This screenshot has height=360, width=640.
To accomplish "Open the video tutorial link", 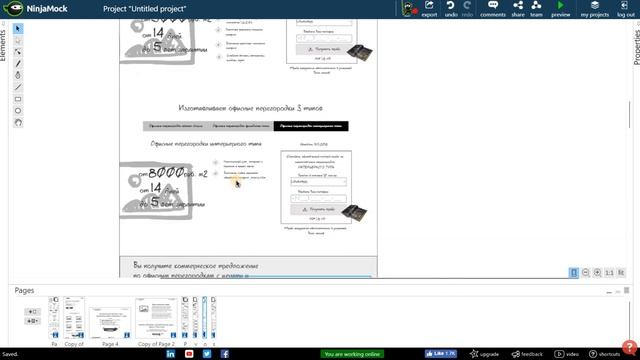I will pyautogui.click(x=567, y=354).
